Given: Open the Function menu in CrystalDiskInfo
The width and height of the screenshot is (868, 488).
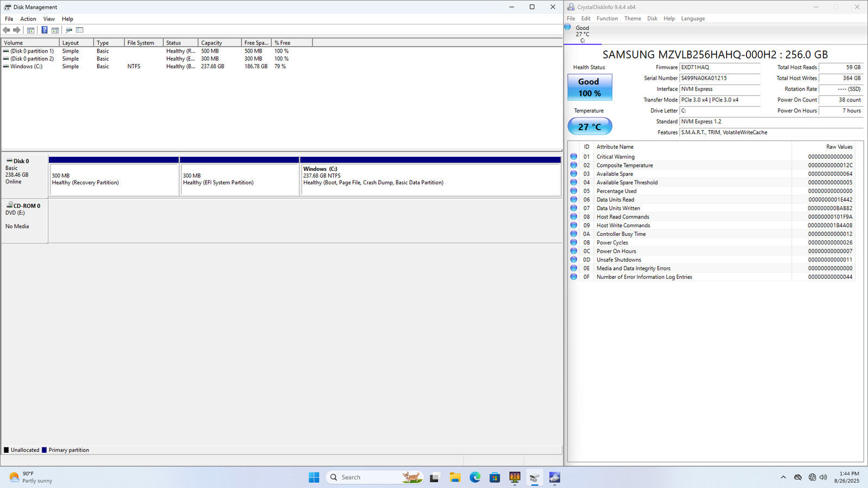Looking at the screenshot, I should [607, 18].
